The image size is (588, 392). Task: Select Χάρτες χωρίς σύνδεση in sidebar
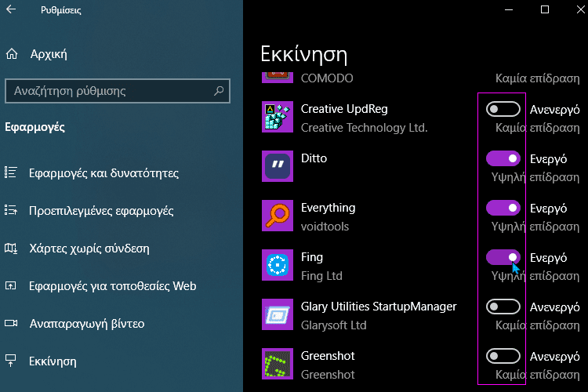(89, 249)
